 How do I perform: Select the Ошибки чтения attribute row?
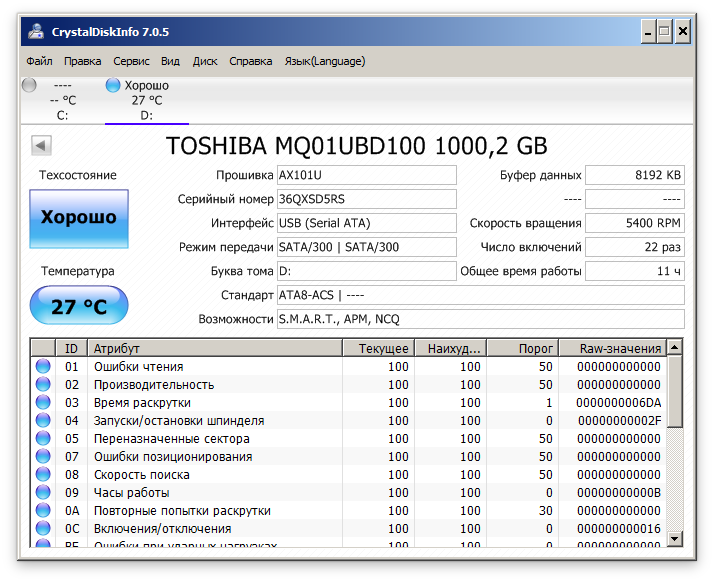click(348, 367)
